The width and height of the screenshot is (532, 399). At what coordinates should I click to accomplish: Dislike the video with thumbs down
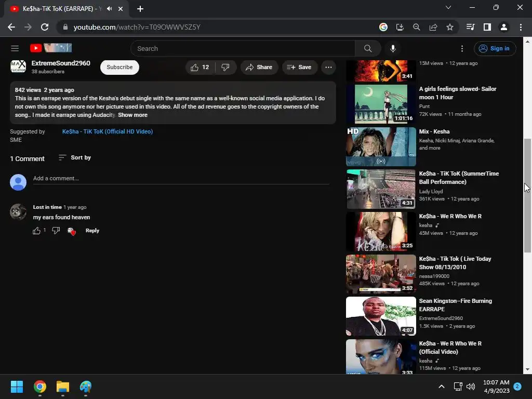(225, 67)
